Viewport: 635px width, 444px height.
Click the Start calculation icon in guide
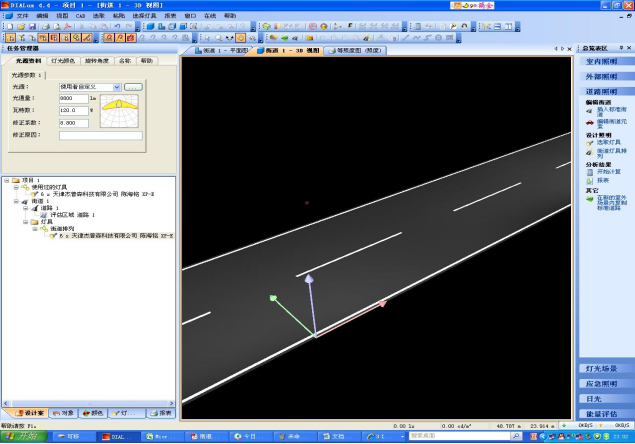[590, 171]
